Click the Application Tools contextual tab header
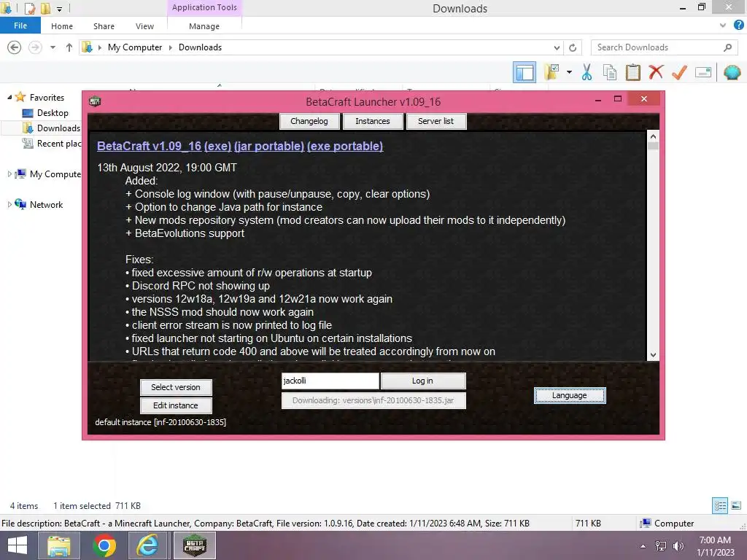Viewport: 747px width, 560px height. click(204, 7)
